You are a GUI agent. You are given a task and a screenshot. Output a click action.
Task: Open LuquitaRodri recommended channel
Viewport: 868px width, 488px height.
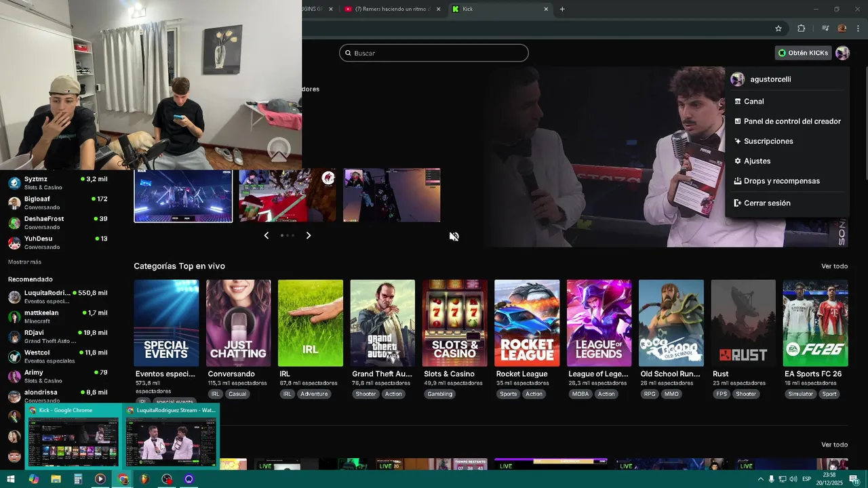click(58, 296)
